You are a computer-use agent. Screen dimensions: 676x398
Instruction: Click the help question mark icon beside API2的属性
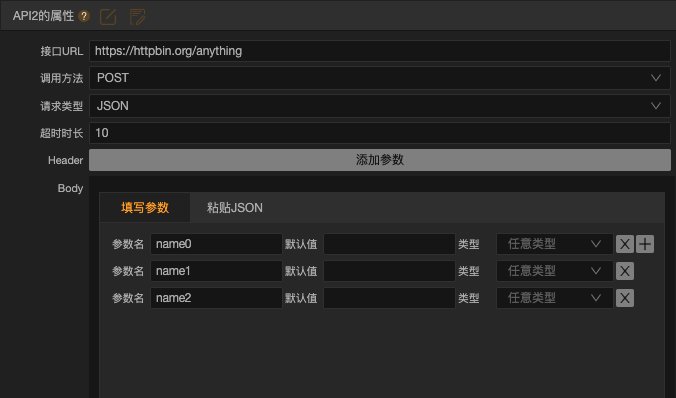pos(84,16)
